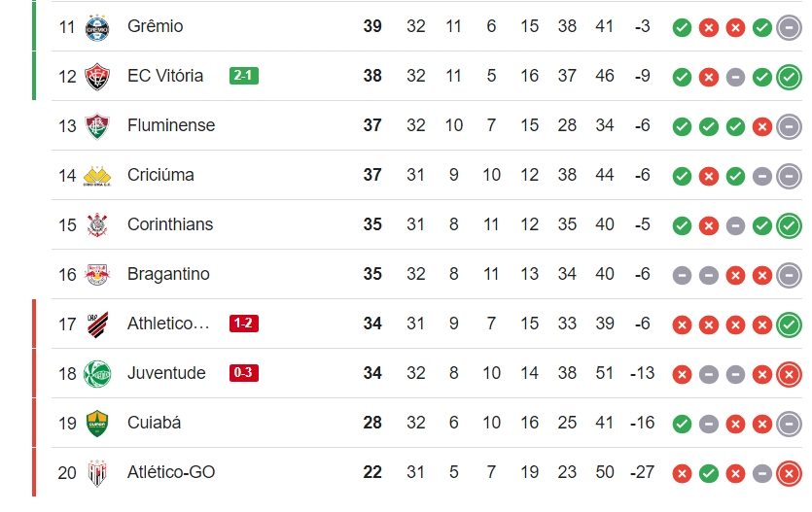Open the Fluminense crest icon
This screenshot has width=812, height=512.
97,126
